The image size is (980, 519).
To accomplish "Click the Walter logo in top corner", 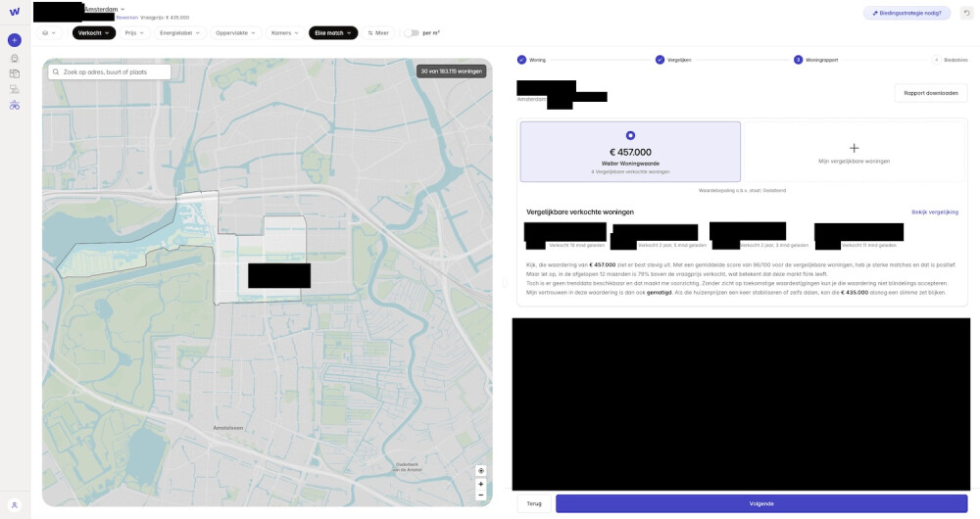I will [x=14, y=12].
